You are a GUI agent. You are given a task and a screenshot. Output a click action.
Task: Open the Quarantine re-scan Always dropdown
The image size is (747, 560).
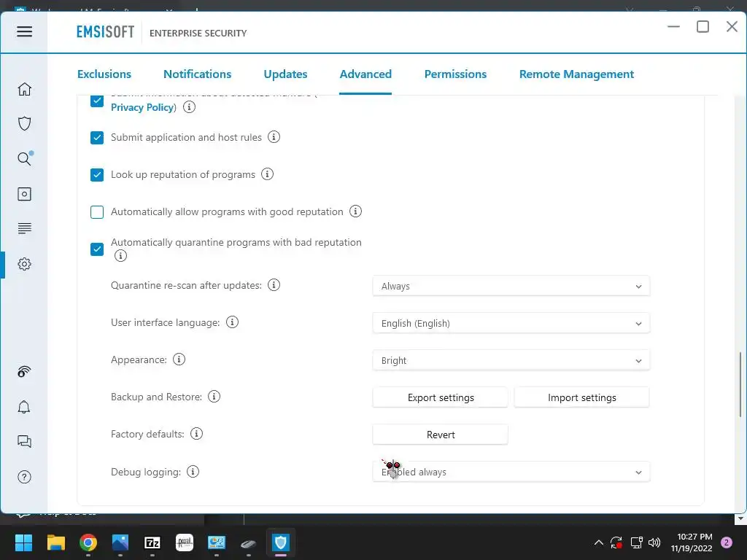(x=511, y=286)
